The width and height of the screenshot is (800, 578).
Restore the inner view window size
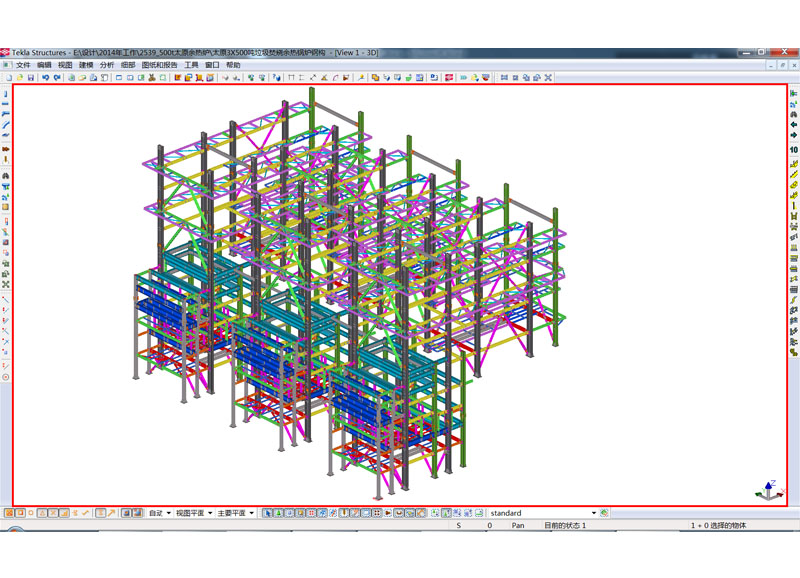pyautogui.click(x=783, y=64)
